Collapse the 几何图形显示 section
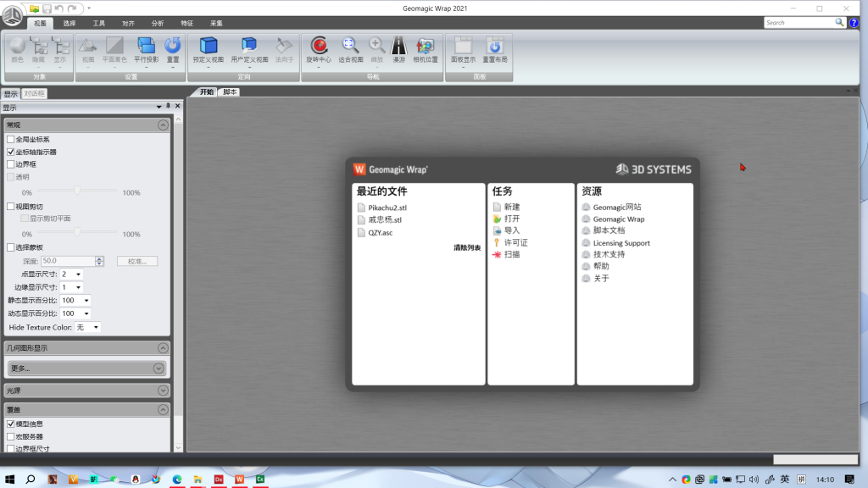 pyautogui.click(x=163, y=348)
